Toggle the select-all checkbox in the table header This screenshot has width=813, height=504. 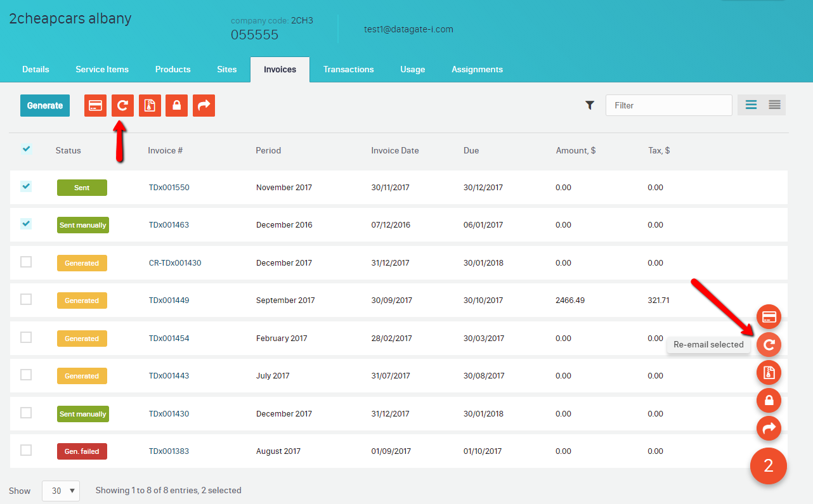26,150
